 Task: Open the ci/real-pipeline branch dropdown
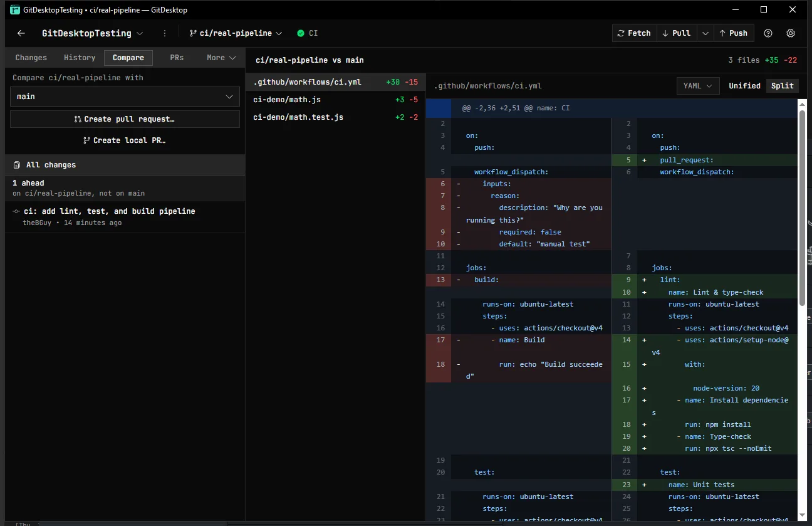pos(236,33)
